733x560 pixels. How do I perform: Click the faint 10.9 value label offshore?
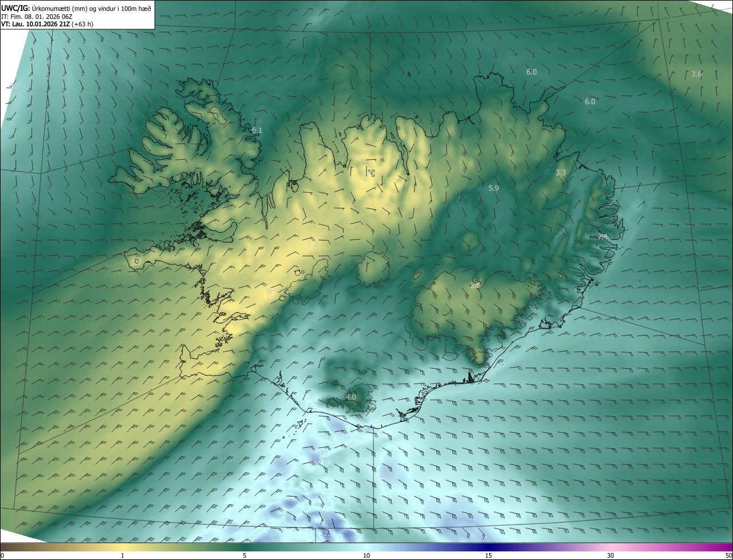coord(388,474)
